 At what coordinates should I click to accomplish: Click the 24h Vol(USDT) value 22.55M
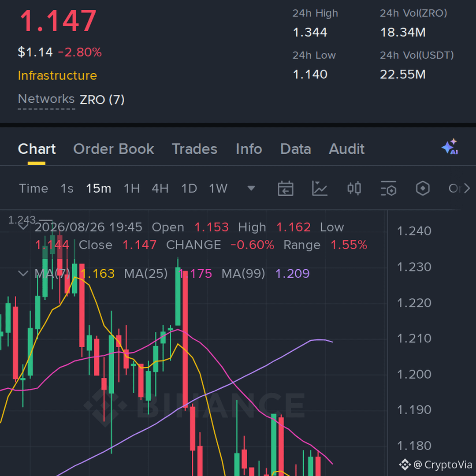[x=403, y=74]
